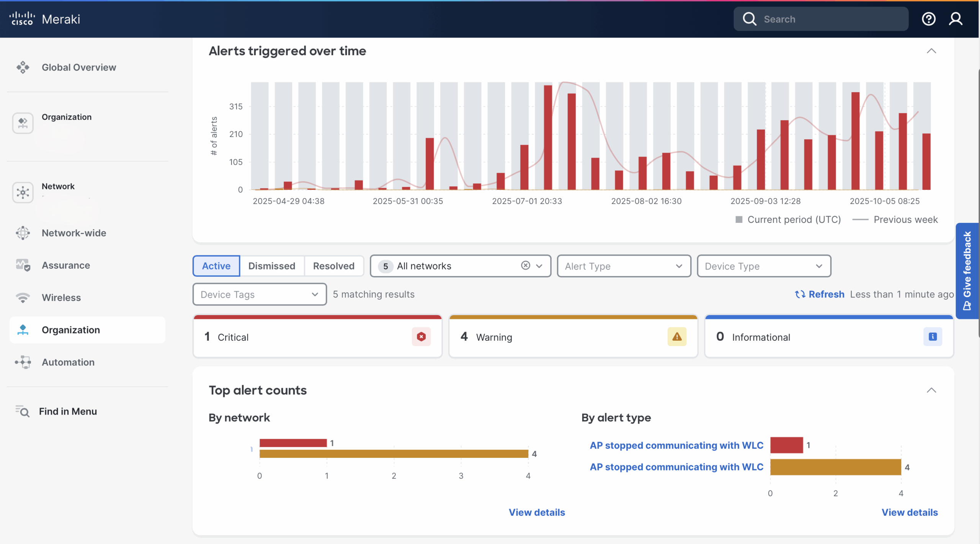Expand the Device Tags dropdown

259,294
